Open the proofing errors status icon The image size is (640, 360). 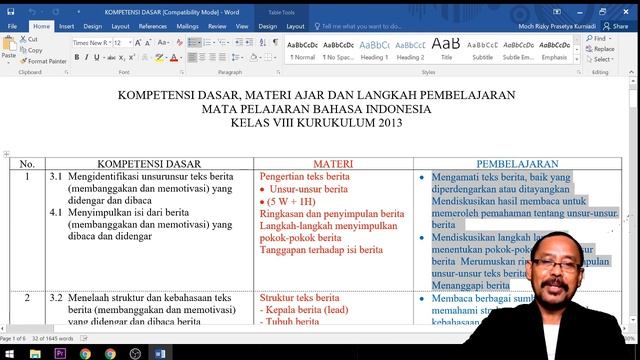(84, 338)
